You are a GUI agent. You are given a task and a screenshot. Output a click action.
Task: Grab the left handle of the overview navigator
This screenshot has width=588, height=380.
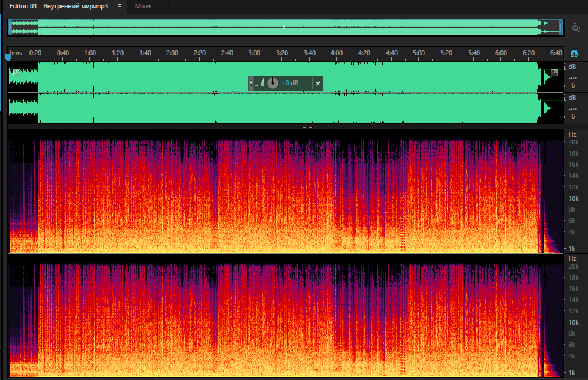click(x=10, y=28)
